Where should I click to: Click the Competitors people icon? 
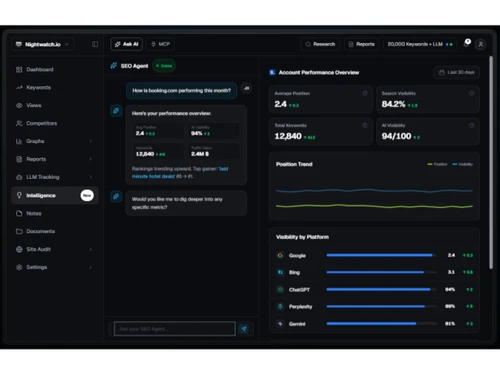click(19, 123)
